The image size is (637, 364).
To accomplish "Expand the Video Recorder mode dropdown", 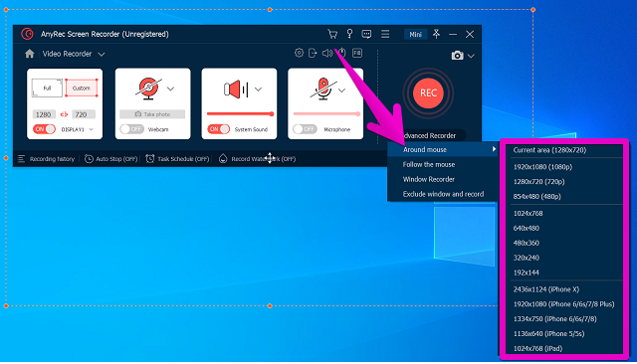I will 102,54.
